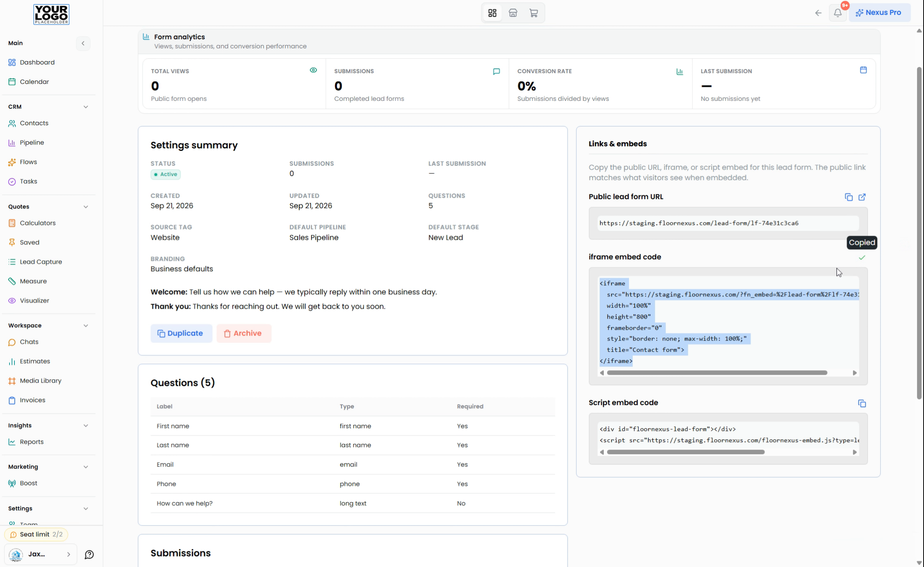This screenshot has height=567, width=924.
Task: Collapse the Workspace sidebar section
Action: [86, 326]
